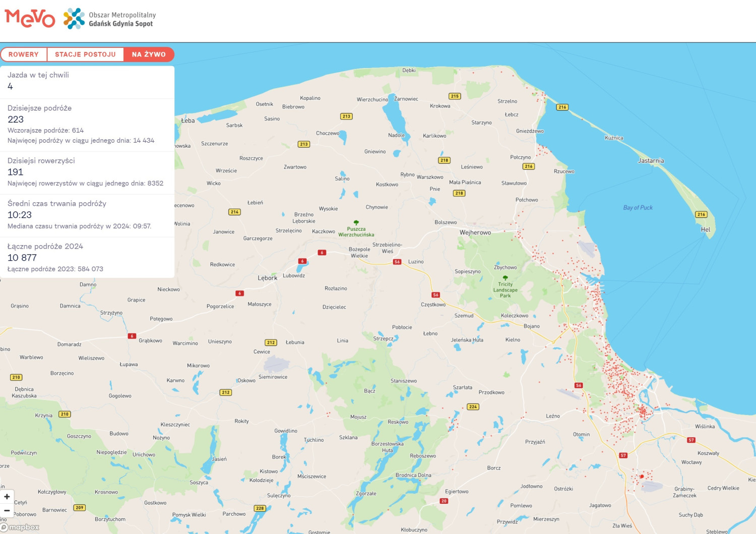
Task: Click the Jastarnia label on the peninsula
Action: click(x=651, y=161)
